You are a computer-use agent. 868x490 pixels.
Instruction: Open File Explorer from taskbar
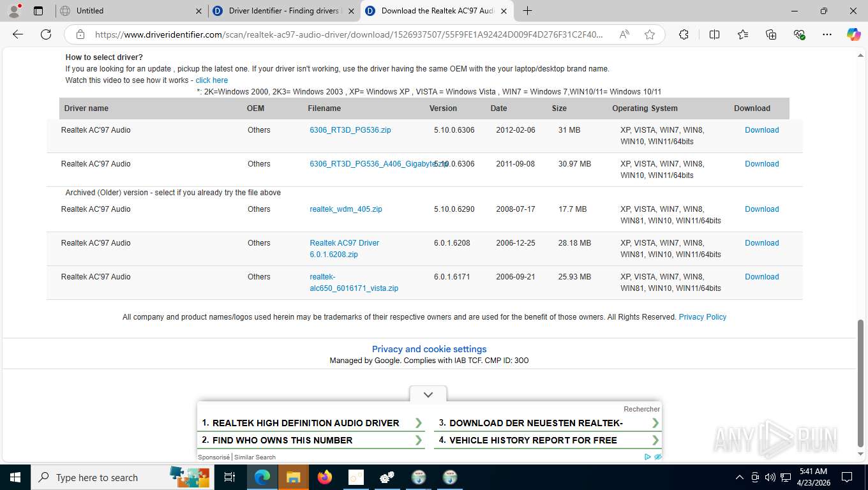[293, 477]
